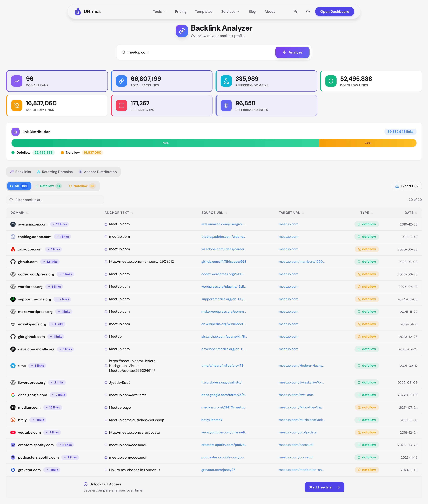Image resolution: width=428 pixels, height=504 pixels.
Task: Click the green 76% dofollow bar segment
Action: click(x=165, y=143)
